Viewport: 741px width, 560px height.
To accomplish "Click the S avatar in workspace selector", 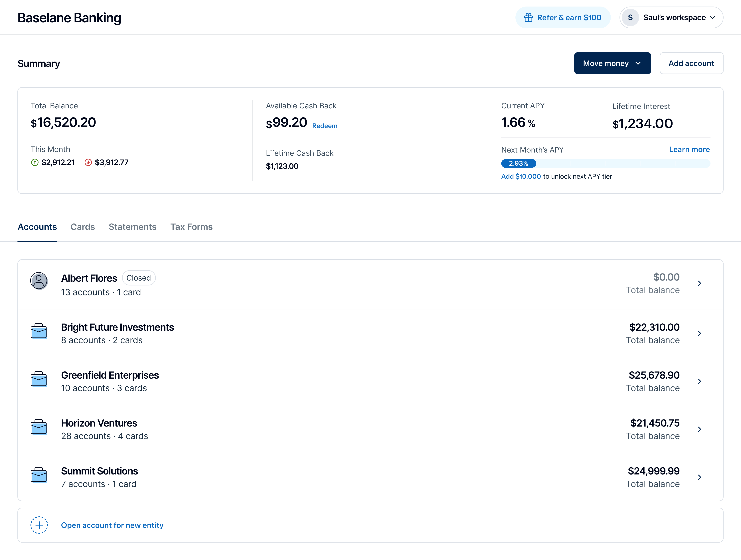I will coord(630,17).
